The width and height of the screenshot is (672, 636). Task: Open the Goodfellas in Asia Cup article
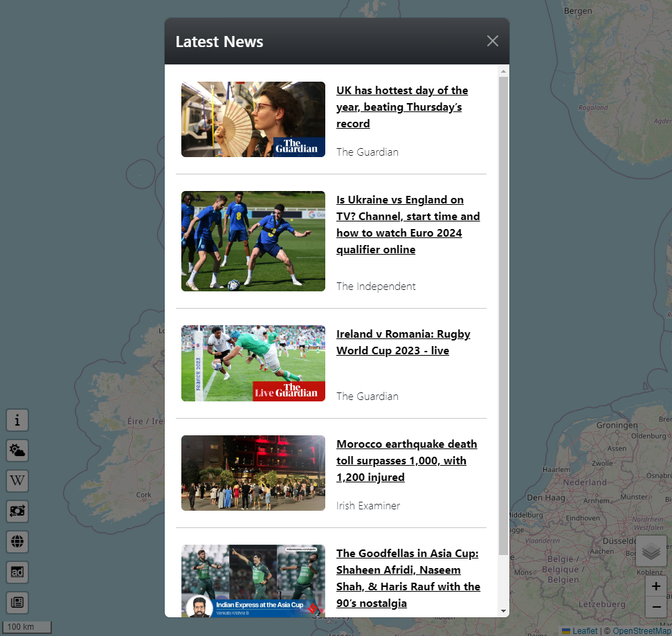408,579
